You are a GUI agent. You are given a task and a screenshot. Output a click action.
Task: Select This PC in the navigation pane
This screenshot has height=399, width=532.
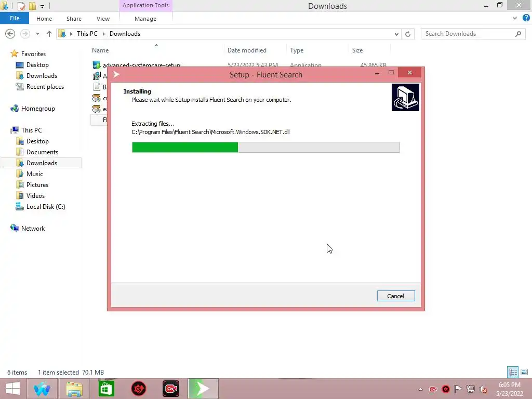(32, 130)
